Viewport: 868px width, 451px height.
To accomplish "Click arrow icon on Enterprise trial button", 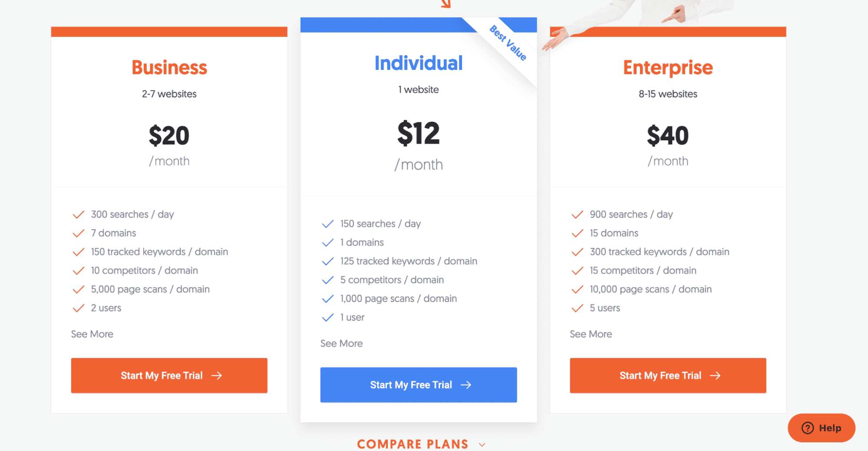I will (x=715, y=375).
